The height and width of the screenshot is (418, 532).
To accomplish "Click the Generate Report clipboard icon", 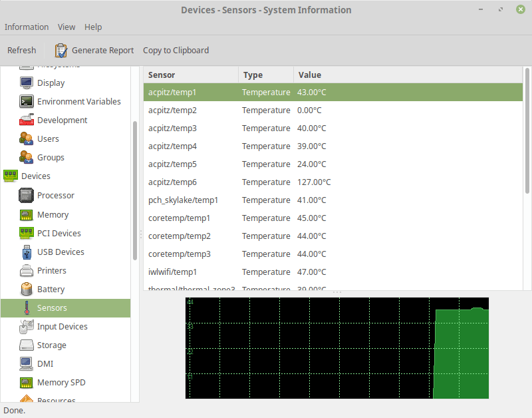I will (61, 50).
